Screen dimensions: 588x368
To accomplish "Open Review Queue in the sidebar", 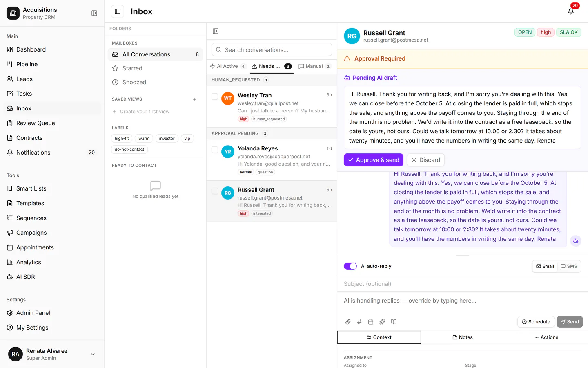I will [x=52, y=123].
